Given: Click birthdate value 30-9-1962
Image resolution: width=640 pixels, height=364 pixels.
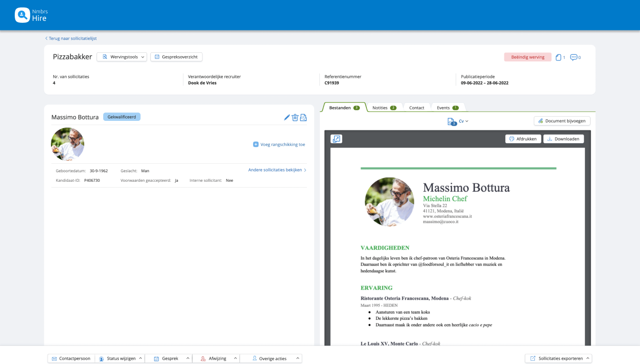Looking at the screenshot, I should [98, 171].
